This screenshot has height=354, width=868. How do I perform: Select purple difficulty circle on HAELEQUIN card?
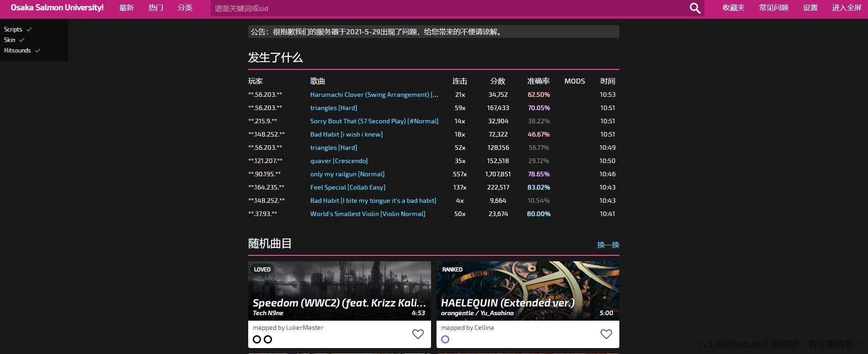[445, 339]
